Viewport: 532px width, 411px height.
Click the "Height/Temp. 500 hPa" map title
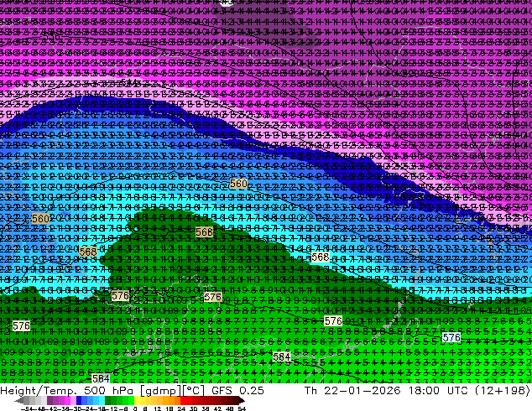[x=66, y=390]
